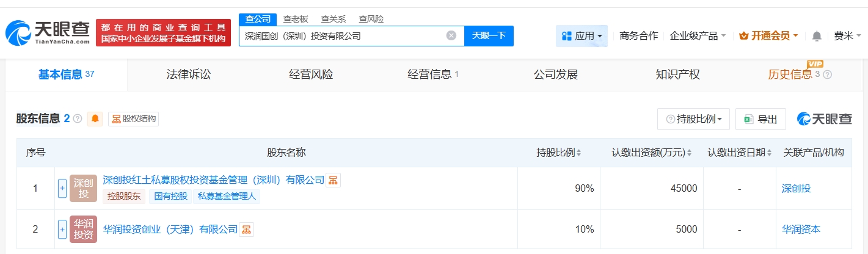Image resolution: width=868 pixels, height=254 pixels.
Task: Click the help icon beside 历史信息
Action: pos(827,74)
